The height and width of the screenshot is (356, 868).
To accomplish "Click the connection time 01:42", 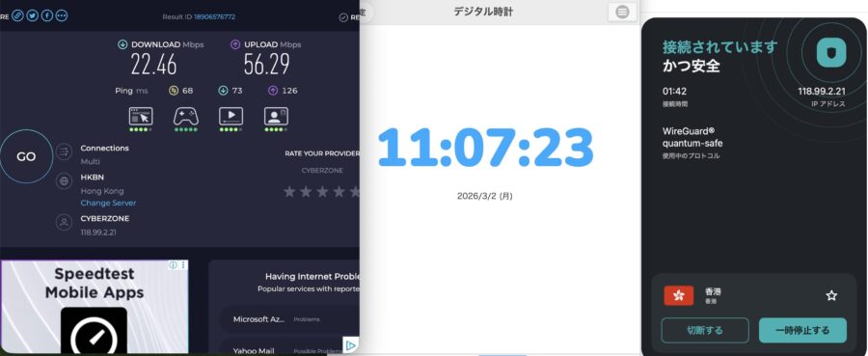I will coord(674,92).
